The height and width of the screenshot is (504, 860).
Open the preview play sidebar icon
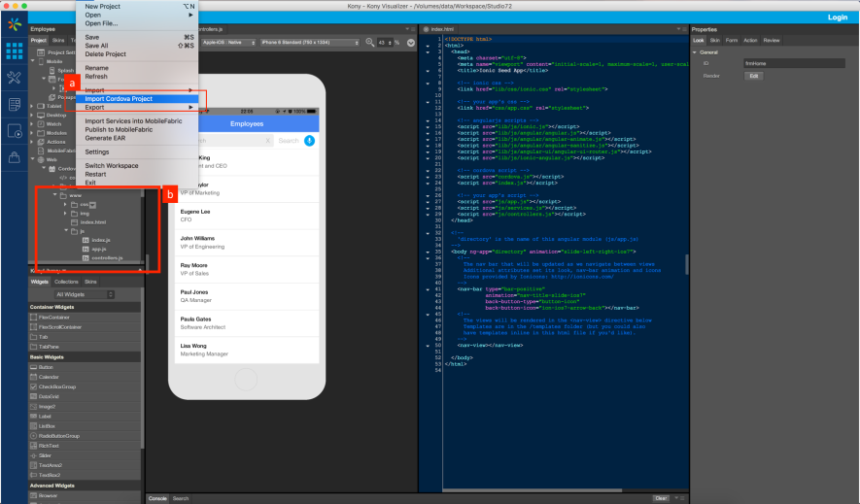[x=15, y=131]
